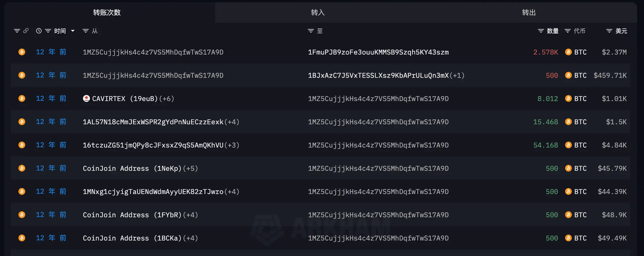Click the Bitcoin icon in the 2.578K row
644x256 pixels.
pos(568,52)
